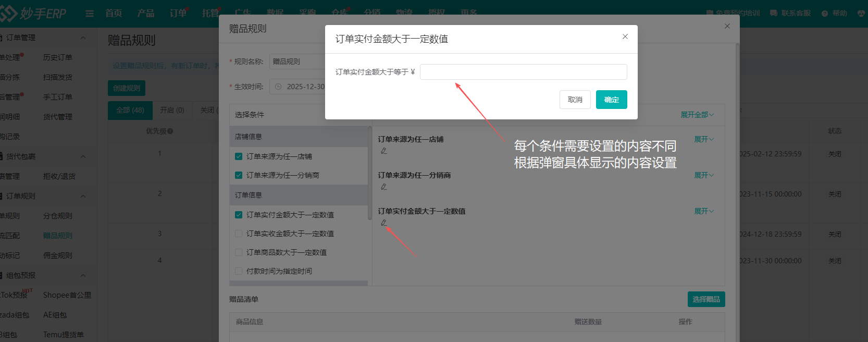Click the 确定 button in dialog
Viewport: 868px width, 342px height.
pos(612,100)
